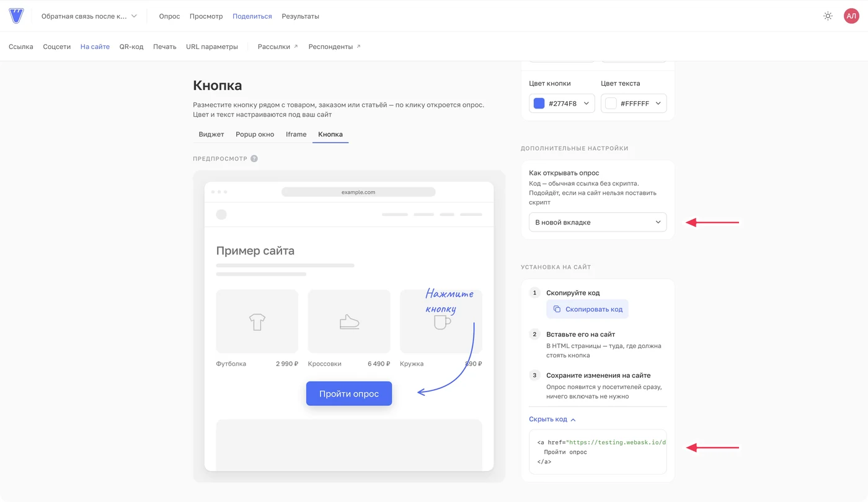
Task: Click the Пройти опрос preview button
Action: (x=349, y=393)
